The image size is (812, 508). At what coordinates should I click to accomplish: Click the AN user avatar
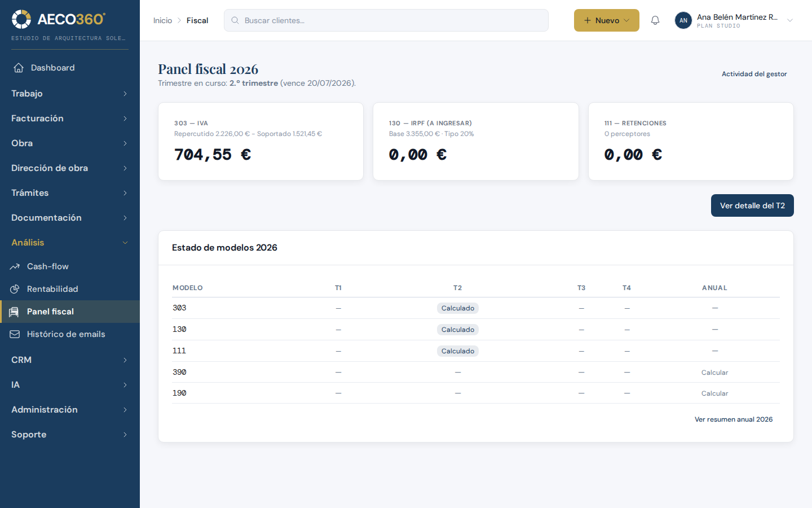pos(683,20)
